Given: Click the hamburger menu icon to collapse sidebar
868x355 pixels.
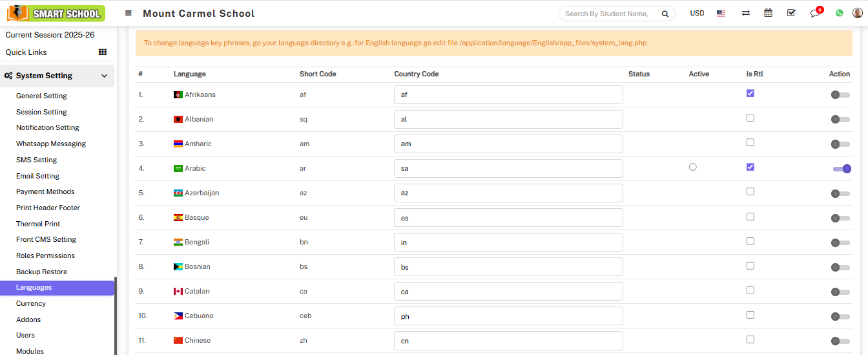Looking at the screenshot, I should pos(129,13).
